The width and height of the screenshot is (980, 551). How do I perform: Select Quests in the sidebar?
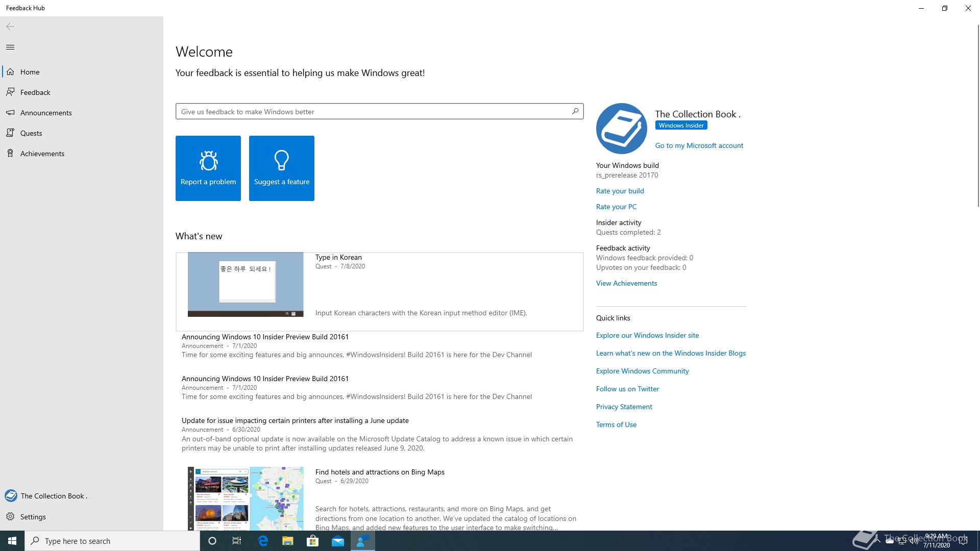82,133
